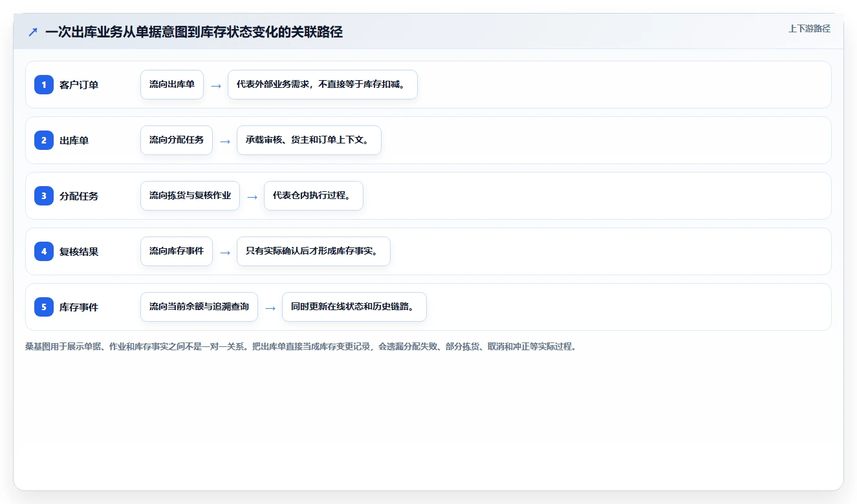Click the 流向拣货与复核作业 chip
Screen dimensions: 857x504
point(190,196)
